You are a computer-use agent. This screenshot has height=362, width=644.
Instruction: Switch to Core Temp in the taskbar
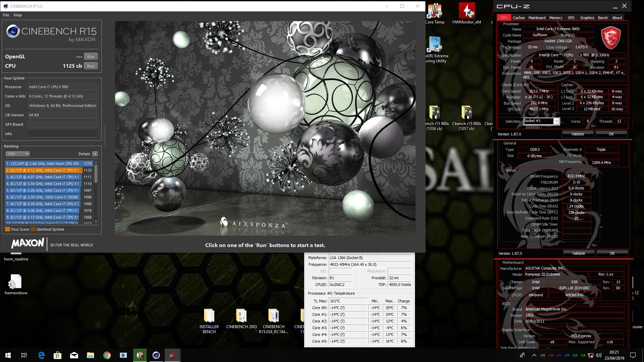[140, 355]
